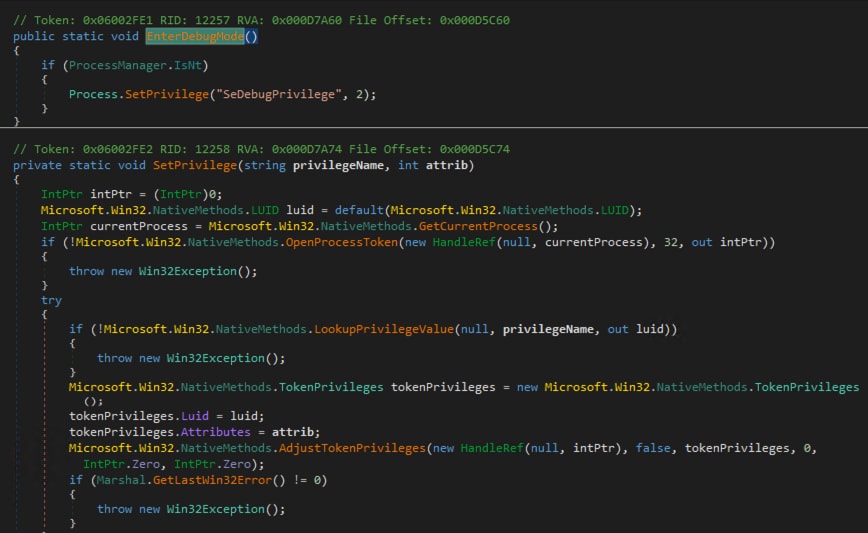Screen dimensions: 868x533
Task: Select the ProcessManager class reference
Action: click(118, 65)
